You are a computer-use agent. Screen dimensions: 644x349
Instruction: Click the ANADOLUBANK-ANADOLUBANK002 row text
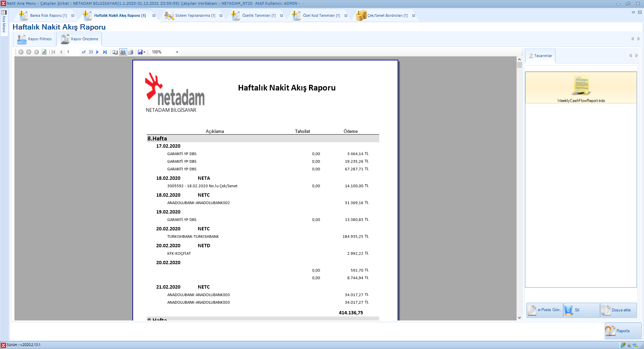(x=198, y=203)
